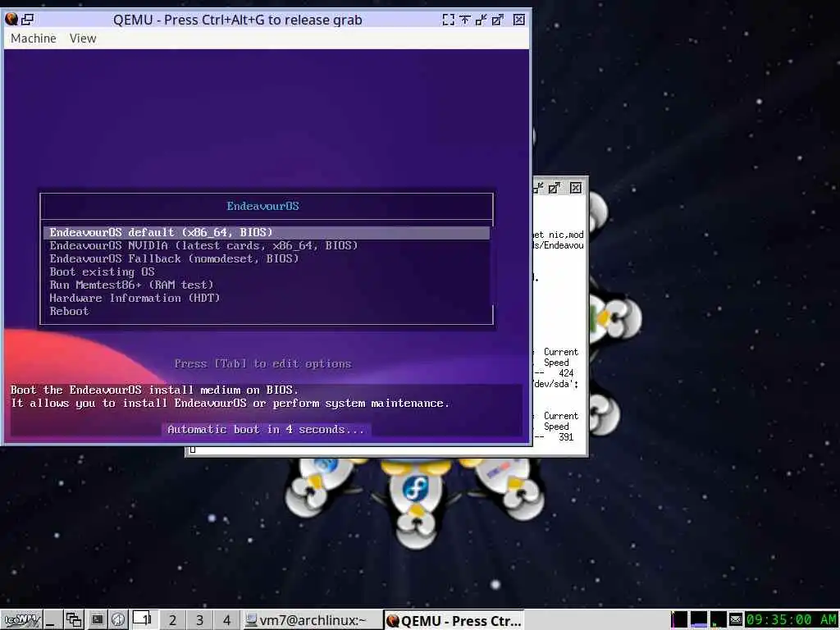Open the IceWM start menu

(22, 620)
